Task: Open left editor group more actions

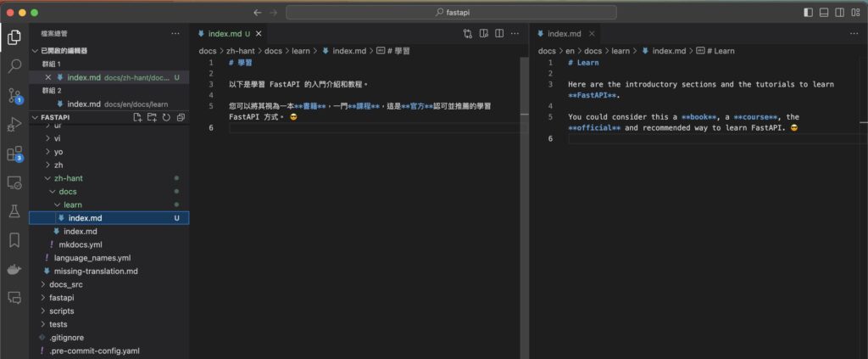Action: (515, 33)
